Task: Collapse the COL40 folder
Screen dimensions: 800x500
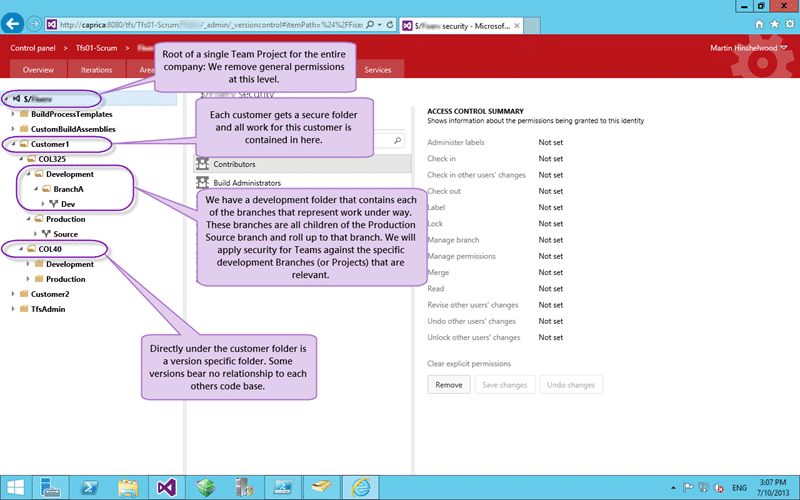Action: (x=21, y=248)
